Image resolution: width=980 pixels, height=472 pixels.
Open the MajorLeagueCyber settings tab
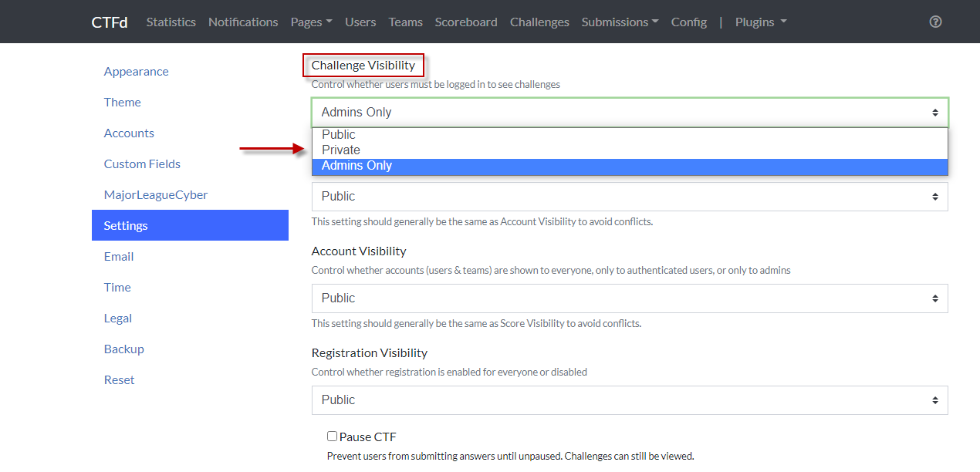coord(155,195)
